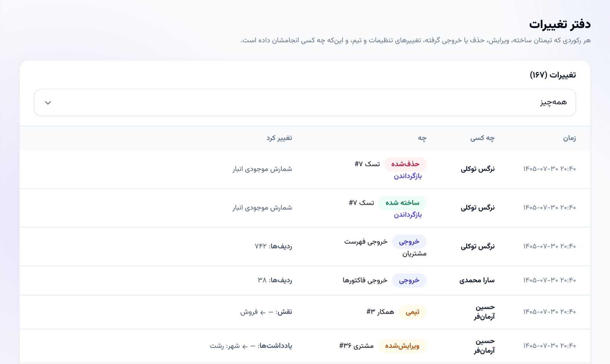This screenshot has width=610, height=364.
Task: Open the همه‌چیز filter dropdown
Action: pyautogui.click(x=305, y=102)
